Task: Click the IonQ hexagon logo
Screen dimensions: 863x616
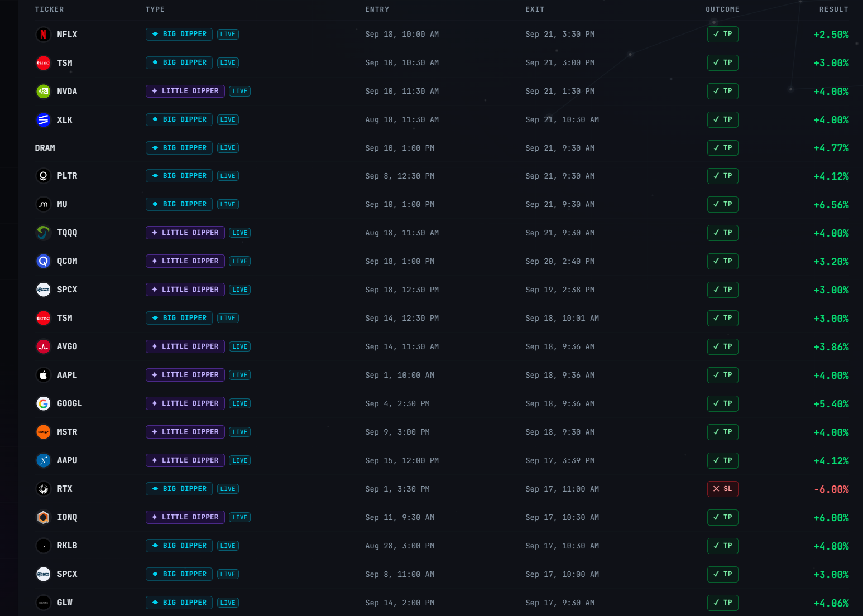Action: click(44, 517)
